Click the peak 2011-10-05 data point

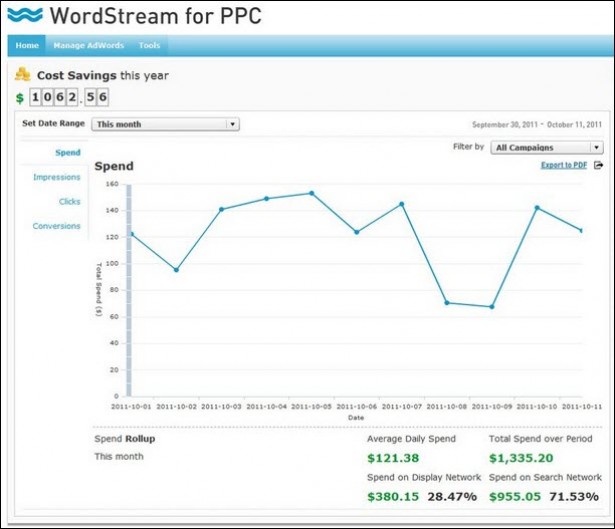coord(311,193)
